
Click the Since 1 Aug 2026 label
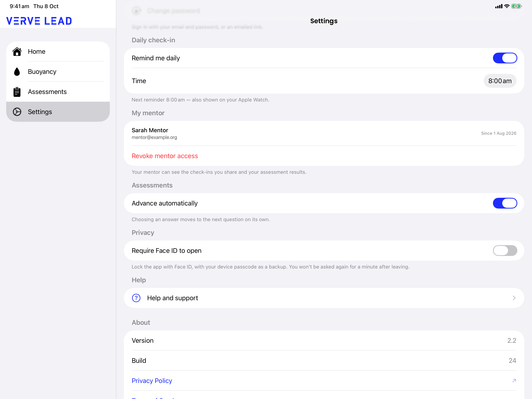click(499, 133)
